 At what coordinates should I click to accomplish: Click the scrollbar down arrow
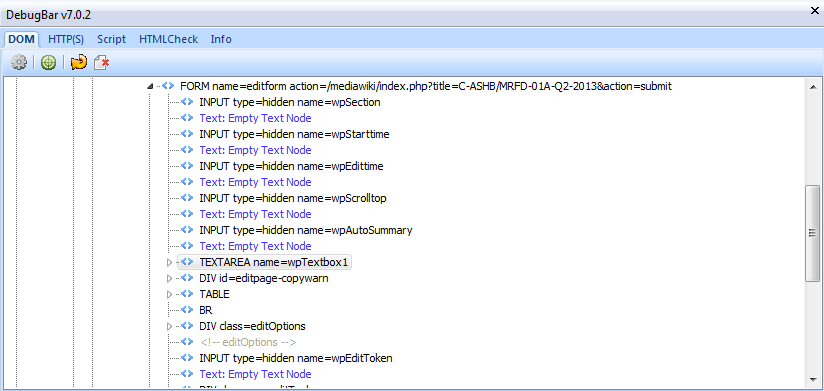coord(812,379)
